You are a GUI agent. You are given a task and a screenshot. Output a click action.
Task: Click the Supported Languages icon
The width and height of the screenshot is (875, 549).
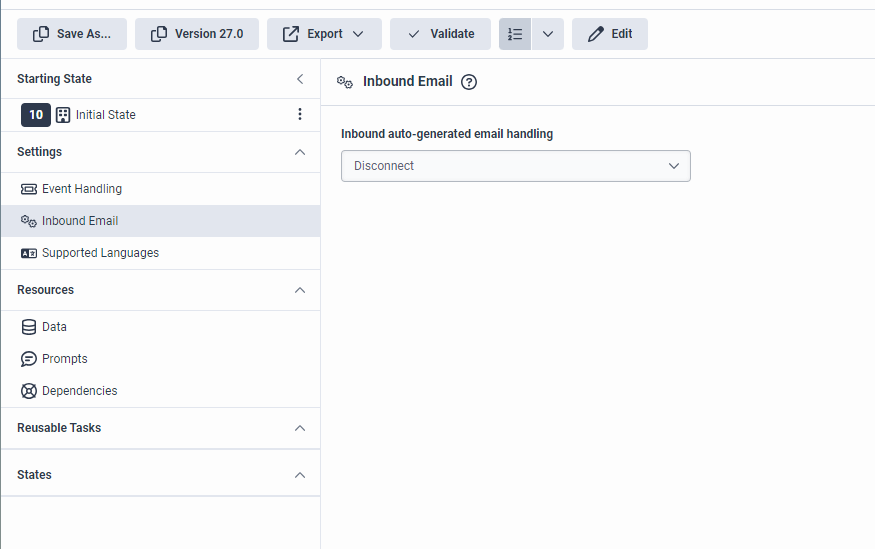pos(29,253)
